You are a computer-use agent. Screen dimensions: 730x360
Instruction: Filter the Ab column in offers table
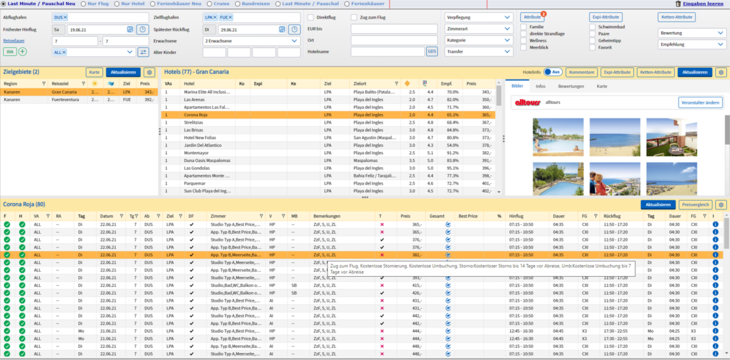point(158,216)
